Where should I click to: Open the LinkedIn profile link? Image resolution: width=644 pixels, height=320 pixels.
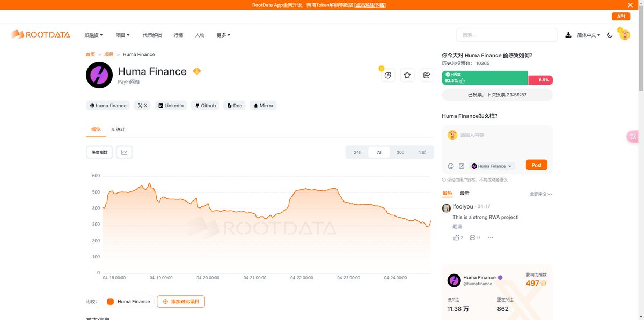(x=171, y=106)
